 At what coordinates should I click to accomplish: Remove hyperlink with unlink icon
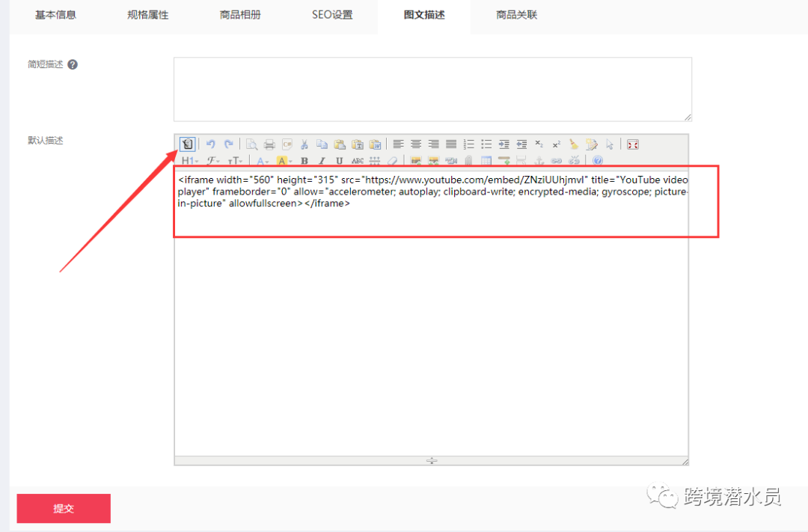pos(574,161)
